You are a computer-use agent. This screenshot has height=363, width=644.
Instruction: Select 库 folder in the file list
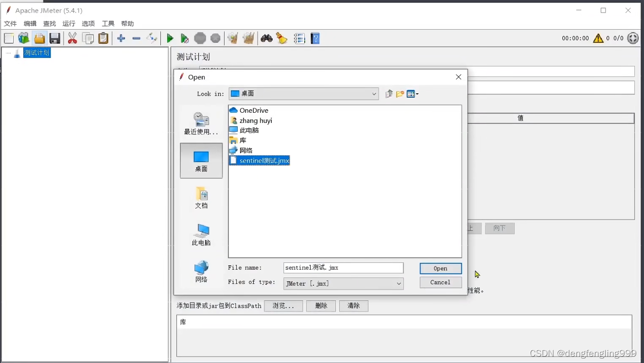click(238, 140)
